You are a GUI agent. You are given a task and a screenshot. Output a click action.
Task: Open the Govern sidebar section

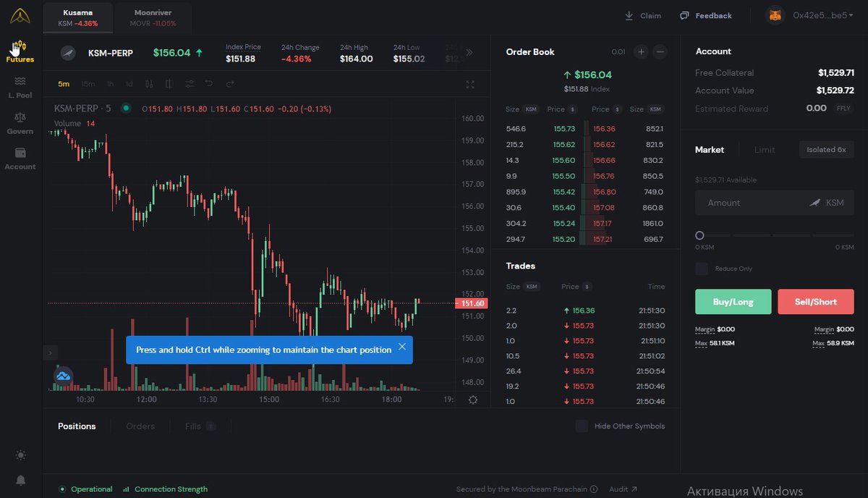pyautogui.click(x=20, y=122)
